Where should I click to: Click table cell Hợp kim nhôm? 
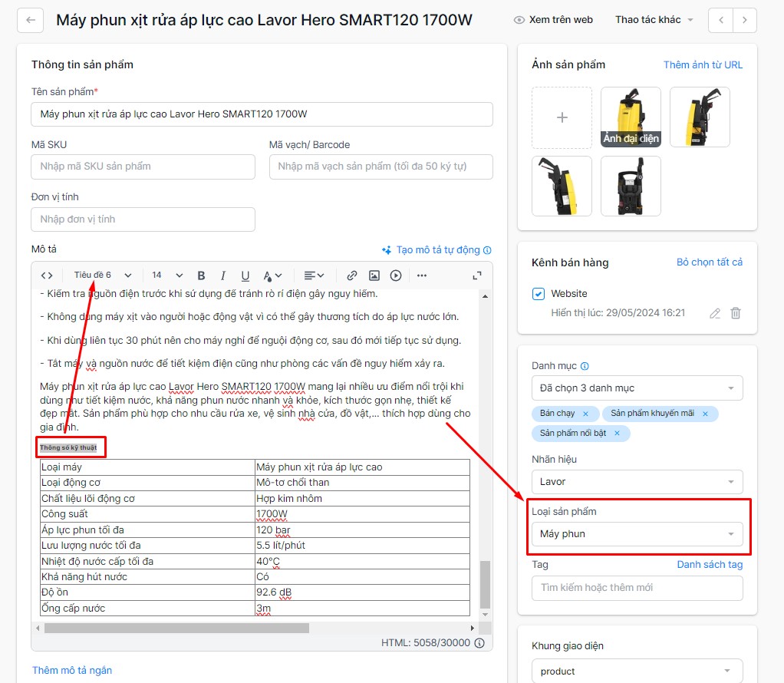pyautogui.click(x=363, y=498)
